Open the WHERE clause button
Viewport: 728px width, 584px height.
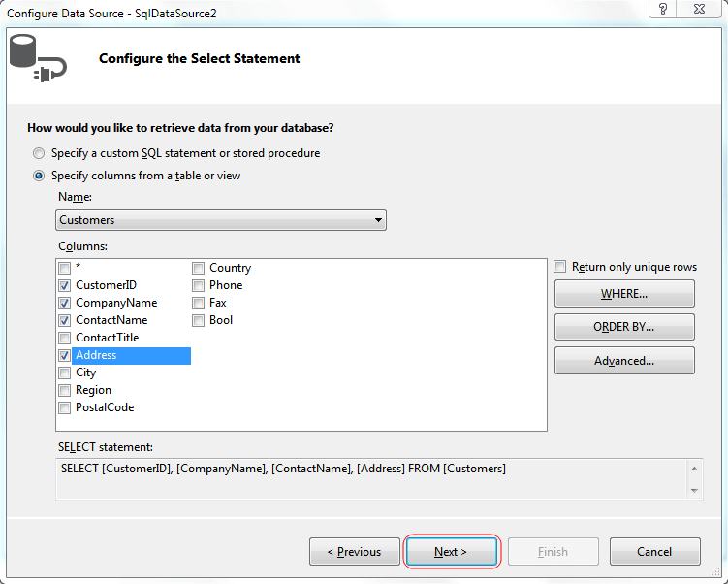pos(624,293)
